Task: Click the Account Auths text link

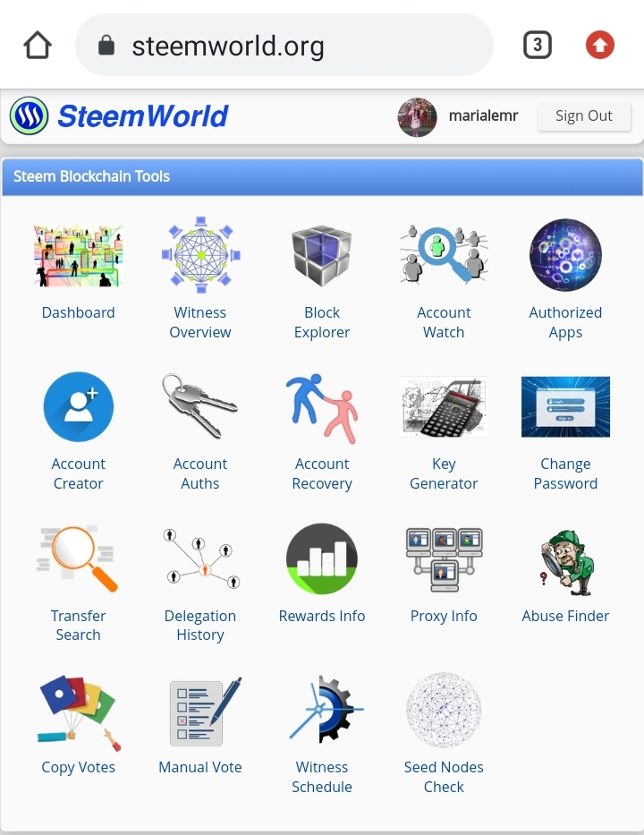Action: 200,473
